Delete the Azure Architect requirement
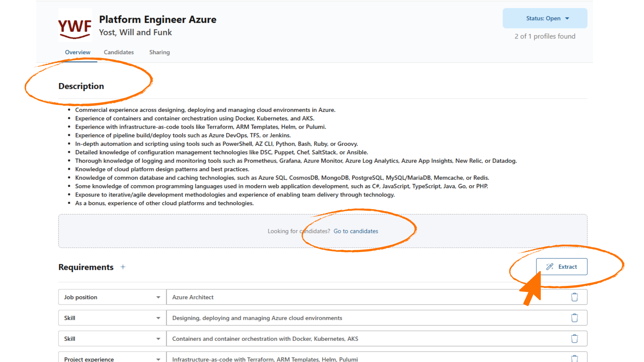This screenshot has height=362, width=644. (575, 297)
